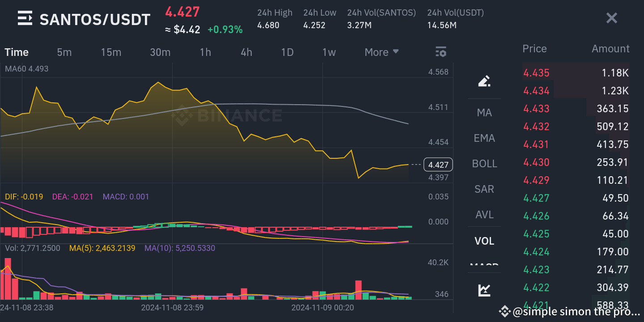The height and width of the screenshot is (322, 644).
Task: Close the full-screen chart view
Action: pos(611,18)
